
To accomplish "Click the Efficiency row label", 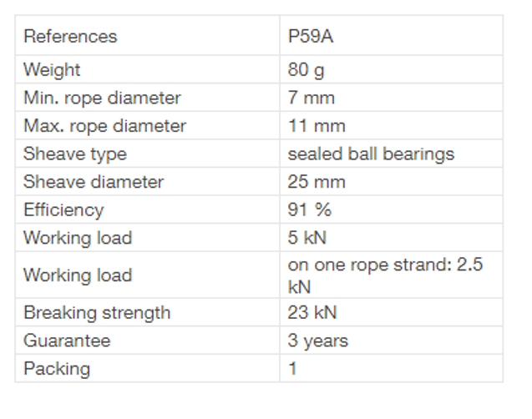I will click(63, 209).
